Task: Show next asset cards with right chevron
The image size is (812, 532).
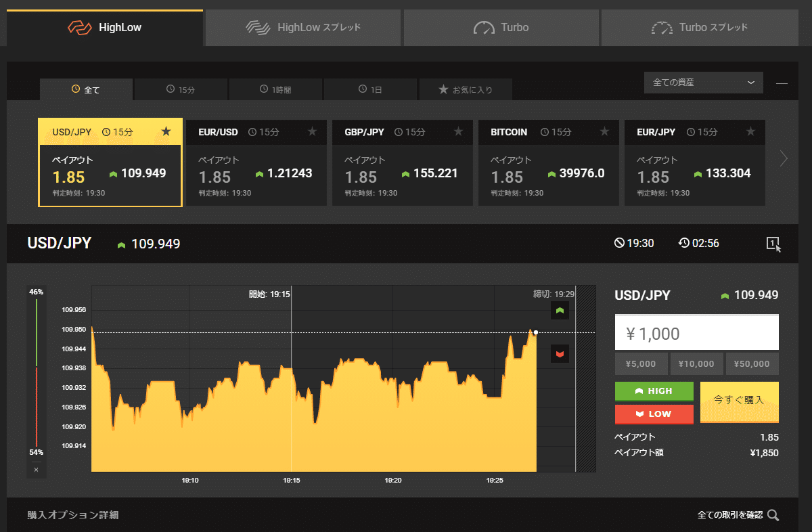Action: point(784,159)
